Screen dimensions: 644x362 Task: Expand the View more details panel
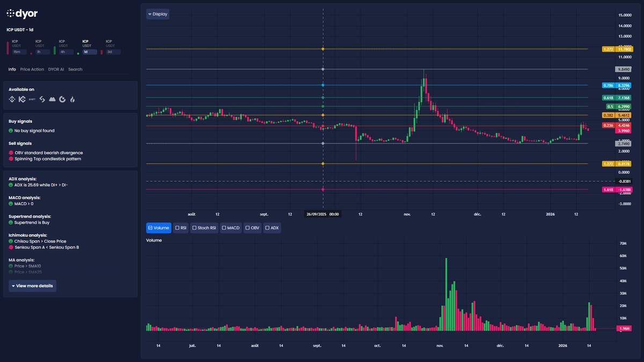(32, 286)
